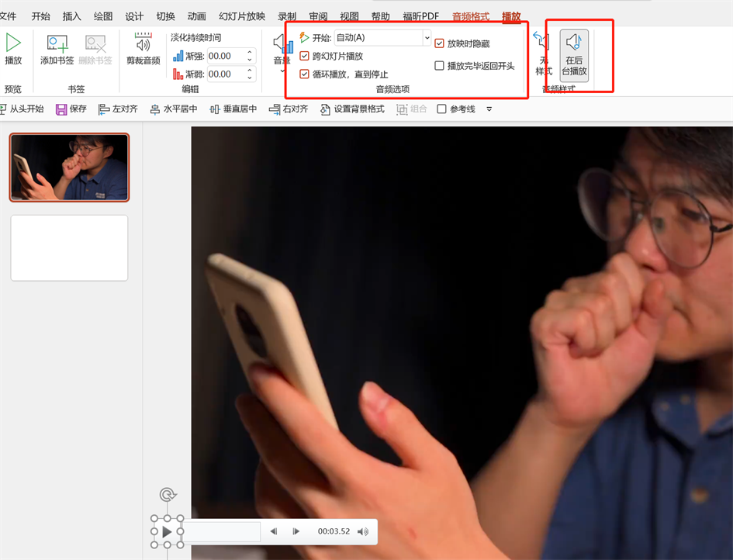Toggle the Hide During Show checkbox
This screenshot has width=733, height=560.
[440, 43]
